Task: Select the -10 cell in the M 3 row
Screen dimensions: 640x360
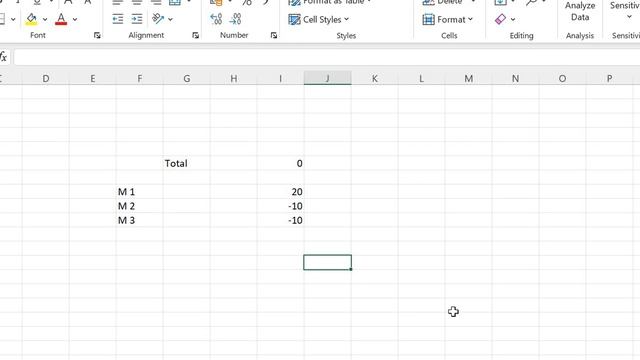Action: (280, 220)
